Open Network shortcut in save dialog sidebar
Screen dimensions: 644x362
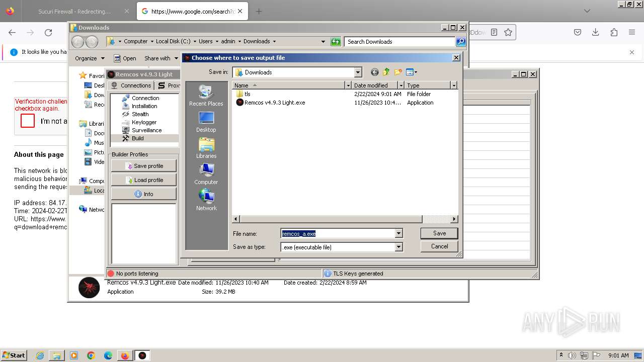206,200
